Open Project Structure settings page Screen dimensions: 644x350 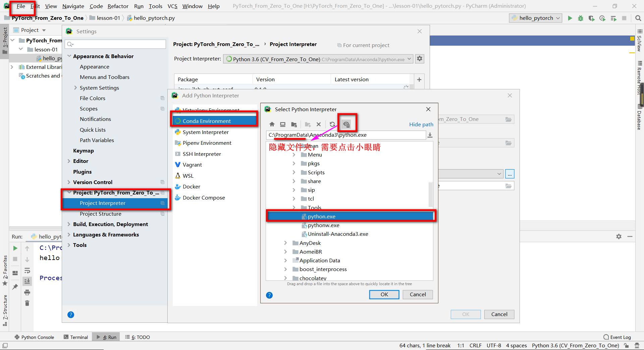pos(100,214)
